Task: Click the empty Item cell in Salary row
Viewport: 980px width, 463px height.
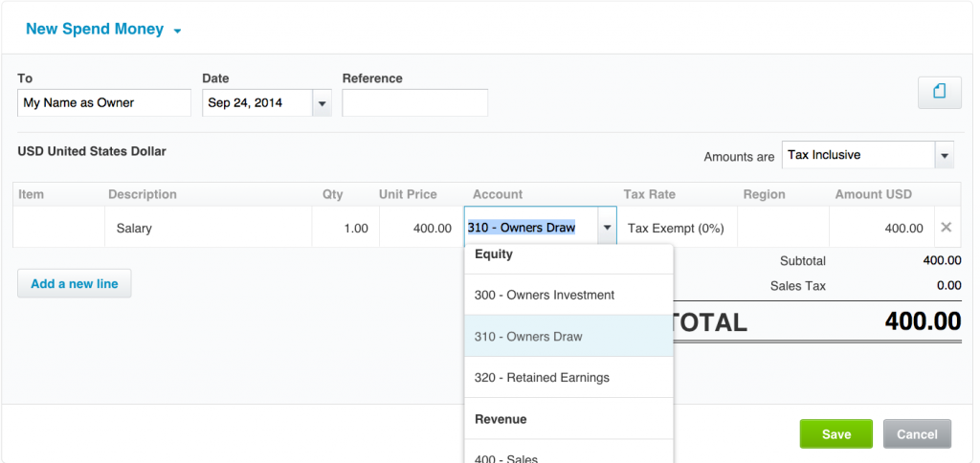Action: tap(58, 228)
